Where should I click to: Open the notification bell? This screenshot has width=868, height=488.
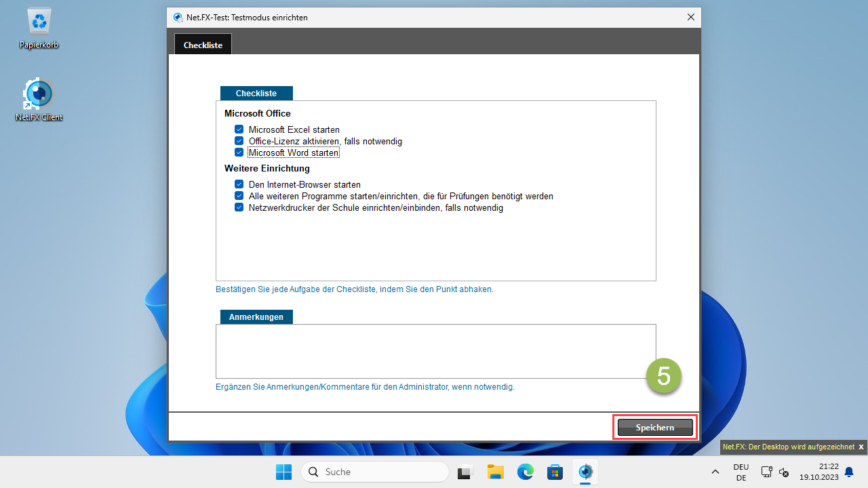[848, 472]
